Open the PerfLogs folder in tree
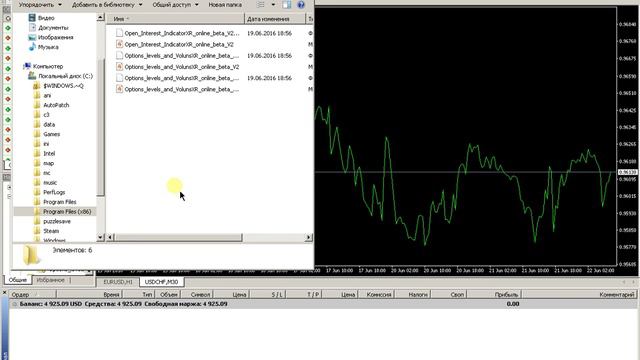This screenshot has width=640, height=360. (x=54, y=192)
